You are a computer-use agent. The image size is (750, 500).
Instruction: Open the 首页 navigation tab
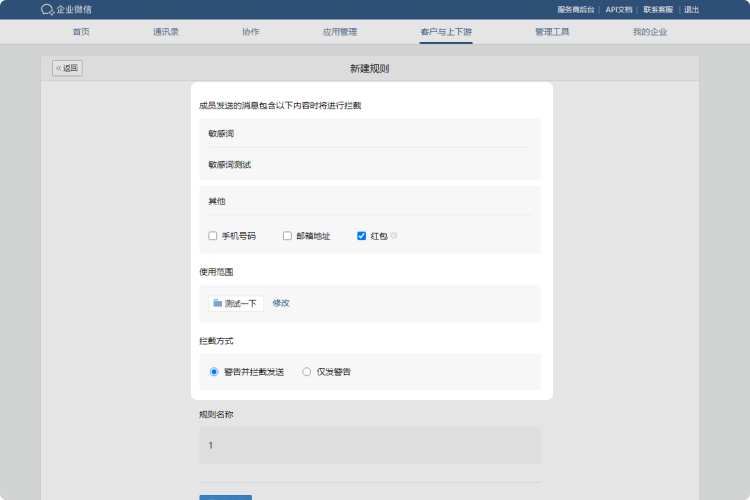(x=81, y=32)
